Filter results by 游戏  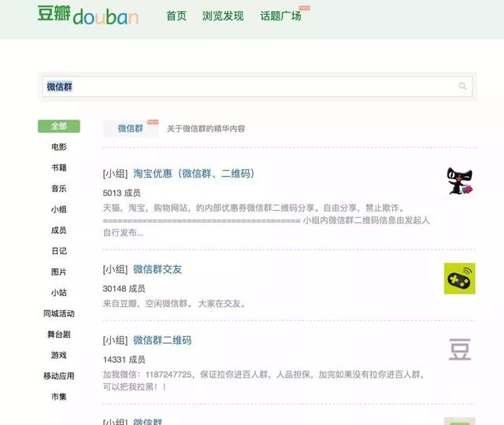(x=59, y=355)
